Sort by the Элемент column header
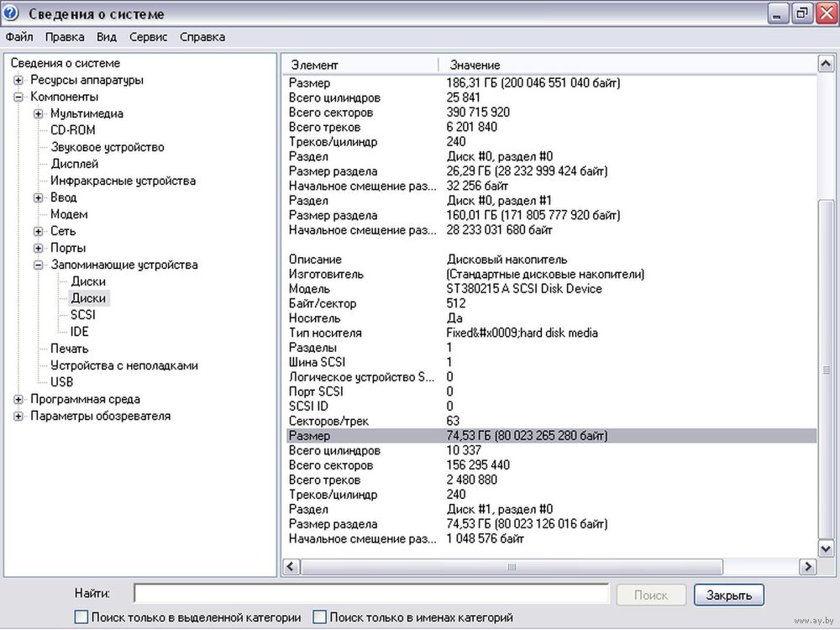Image resolution: width=840 pixels, height=630 pixels. click(x=360, y=65)
